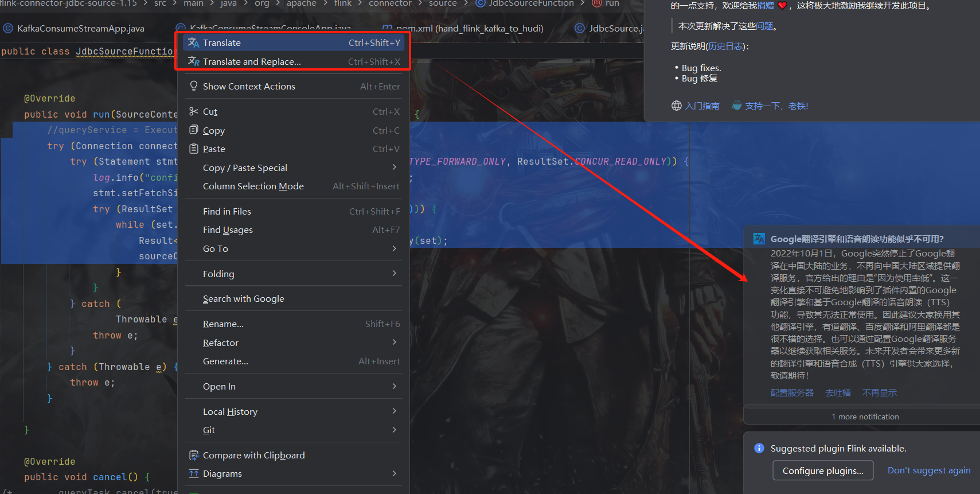
Task: Click the 去吐槽 link
Action: tap(838, 392)
